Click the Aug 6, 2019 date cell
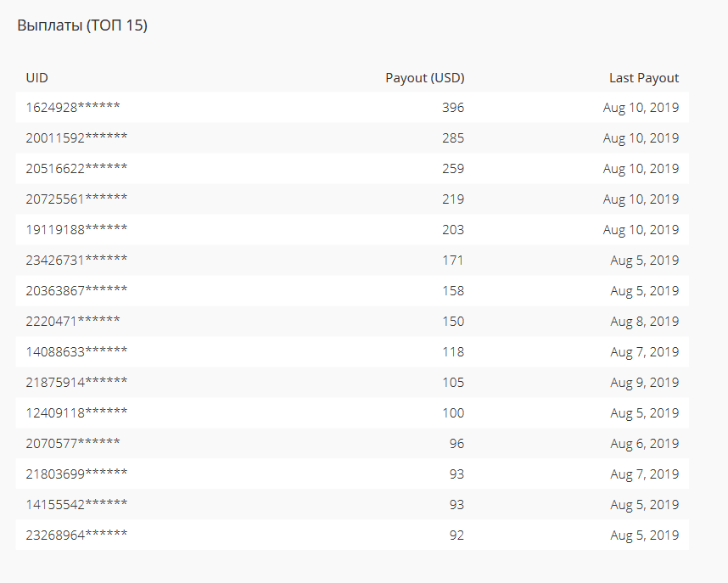Viewport: 728px width, 583px height. tap(645, 444)
